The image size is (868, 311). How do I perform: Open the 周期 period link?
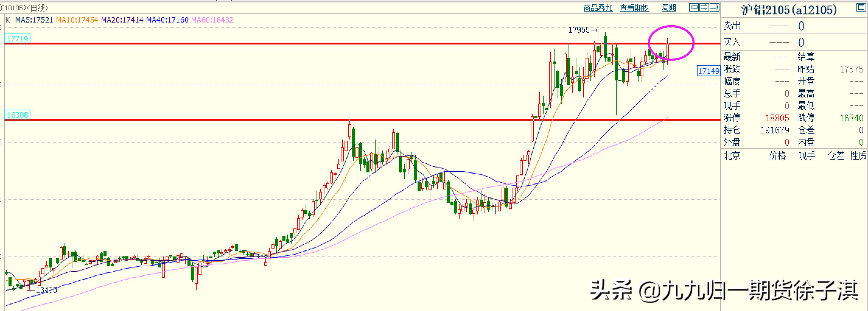[669, 8]
